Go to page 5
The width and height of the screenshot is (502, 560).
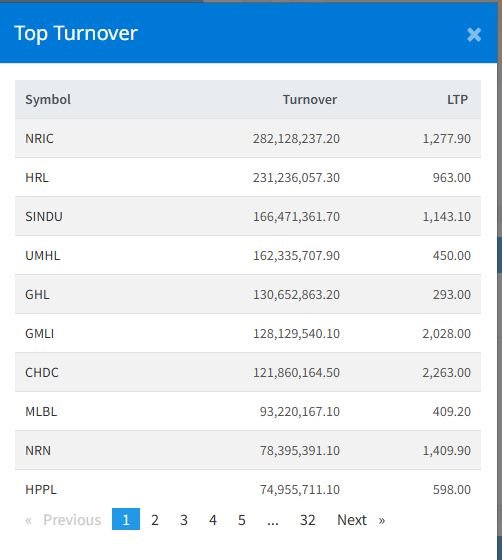[x=242, y=520]
